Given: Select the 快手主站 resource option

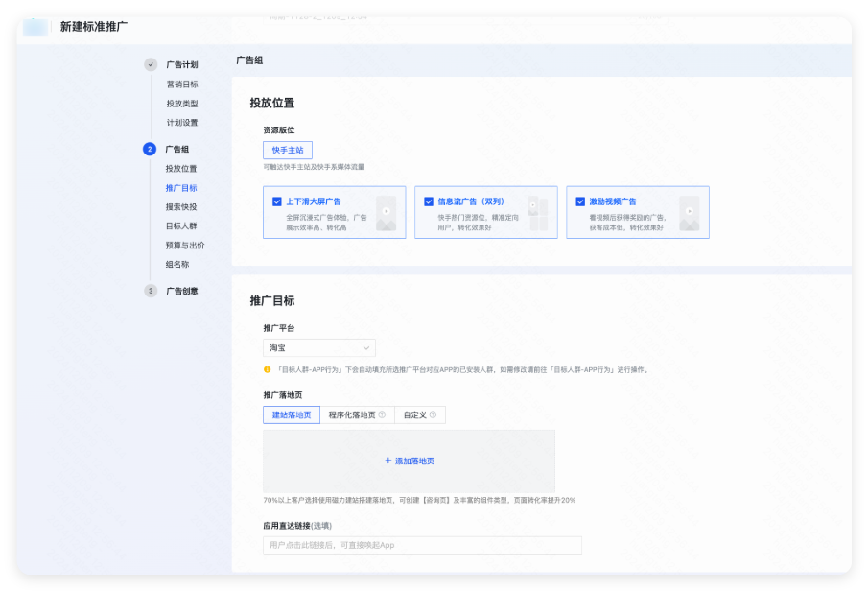Looking at the screenshot, I should point(288,150).
